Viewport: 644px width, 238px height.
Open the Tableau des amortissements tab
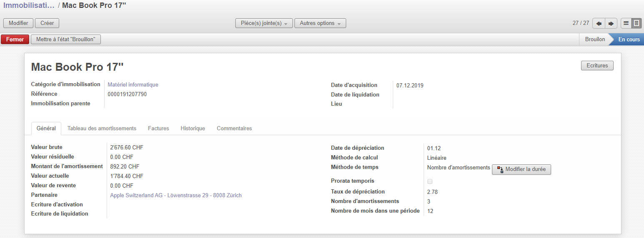[102, 129]
